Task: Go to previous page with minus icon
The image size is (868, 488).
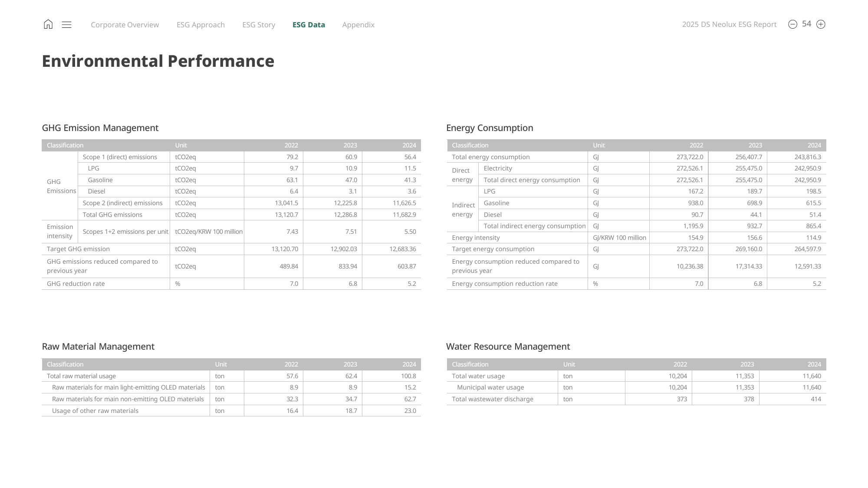Action: tap(792, 24)
